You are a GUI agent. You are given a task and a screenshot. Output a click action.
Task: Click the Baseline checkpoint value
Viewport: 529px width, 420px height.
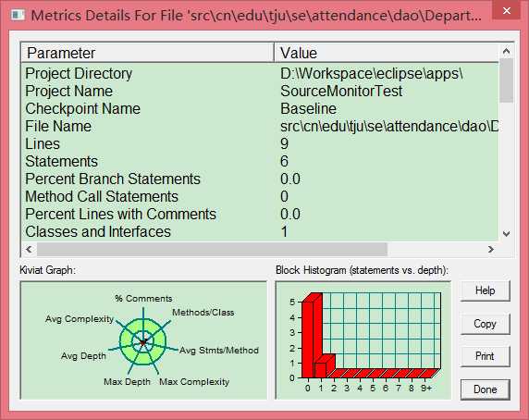click(x=308, y=108)
